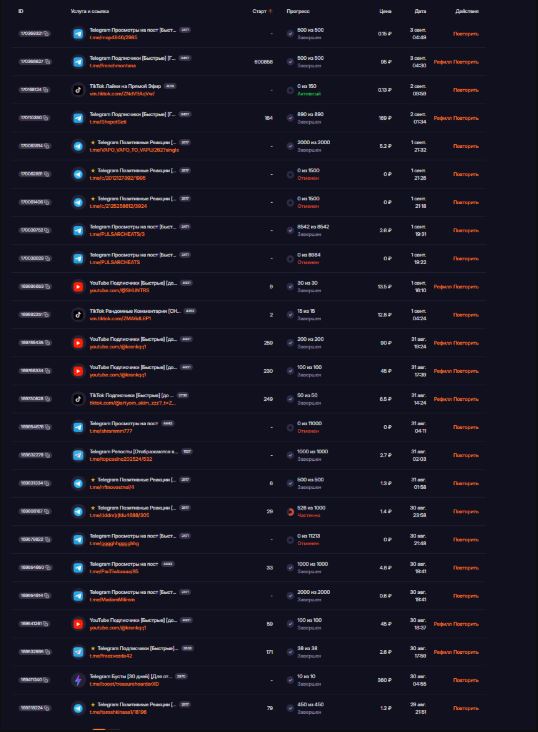Click status circle beside 0 из 150 active order
Screen dimensions: 538x732
pyautogui.click(x=290, y=90)
